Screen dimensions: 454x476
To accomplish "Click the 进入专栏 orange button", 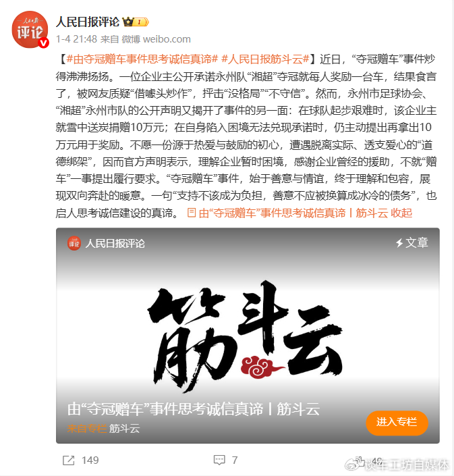I will [x=397, y=422].
